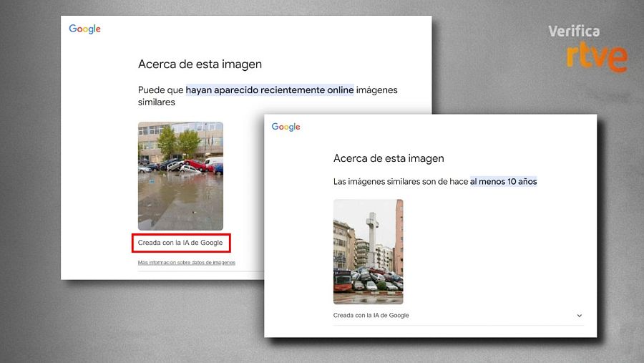Click the word 'similares' in the back window
Viewport: 644px width, 363px height.
[157, 102]
